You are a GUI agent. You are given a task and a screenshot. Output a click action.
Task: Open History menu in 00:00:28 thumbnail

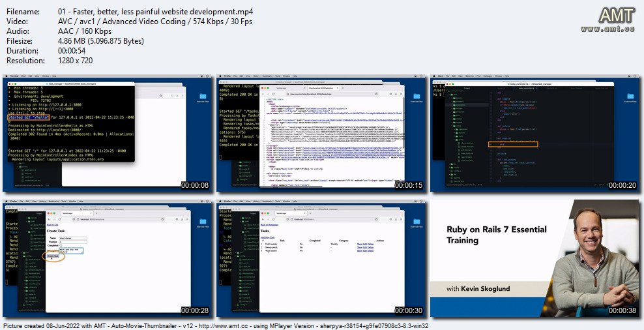tap(42, 202)
